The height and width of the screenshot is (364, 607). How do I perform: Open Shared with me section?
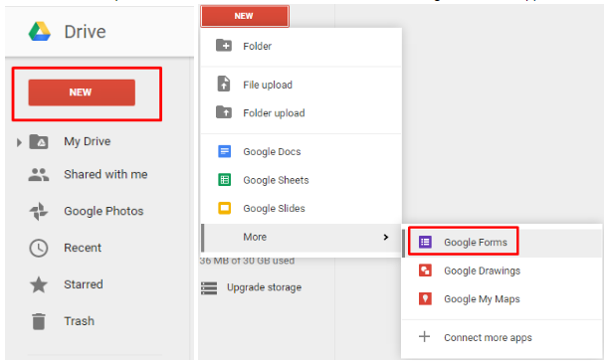click(x=105, y=174)
